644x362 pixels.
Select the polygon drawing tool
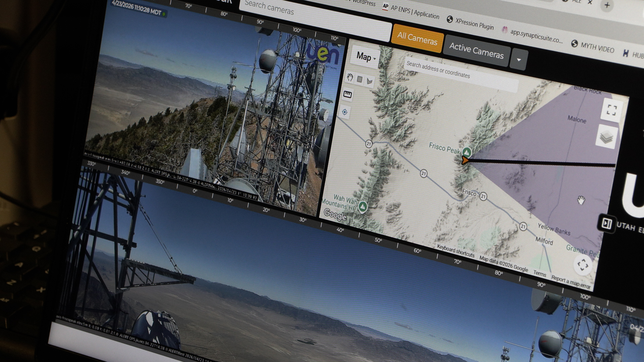(x=369, y=81)
